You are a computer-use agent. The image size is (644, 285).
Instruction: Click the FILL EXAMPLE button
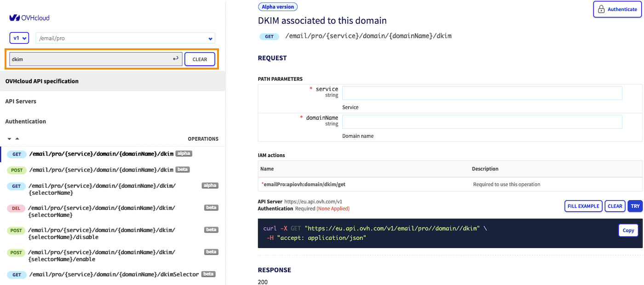(583, 206)
